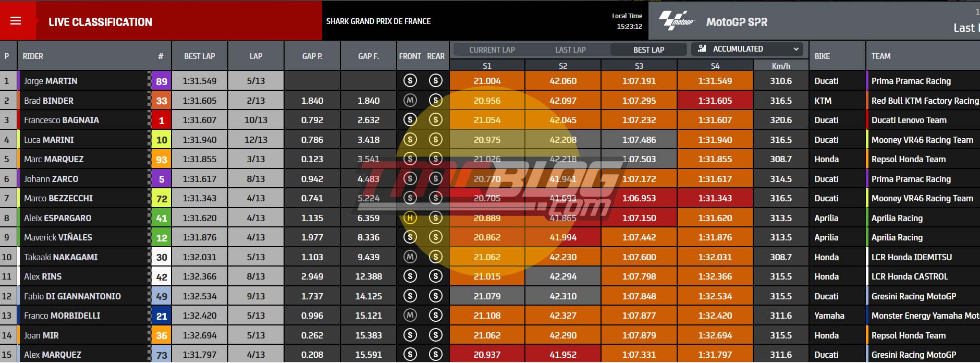Click team name LCR Honda IDEMITSU
The width and height of the screenshot is (980, 363).
click(911, 257)
